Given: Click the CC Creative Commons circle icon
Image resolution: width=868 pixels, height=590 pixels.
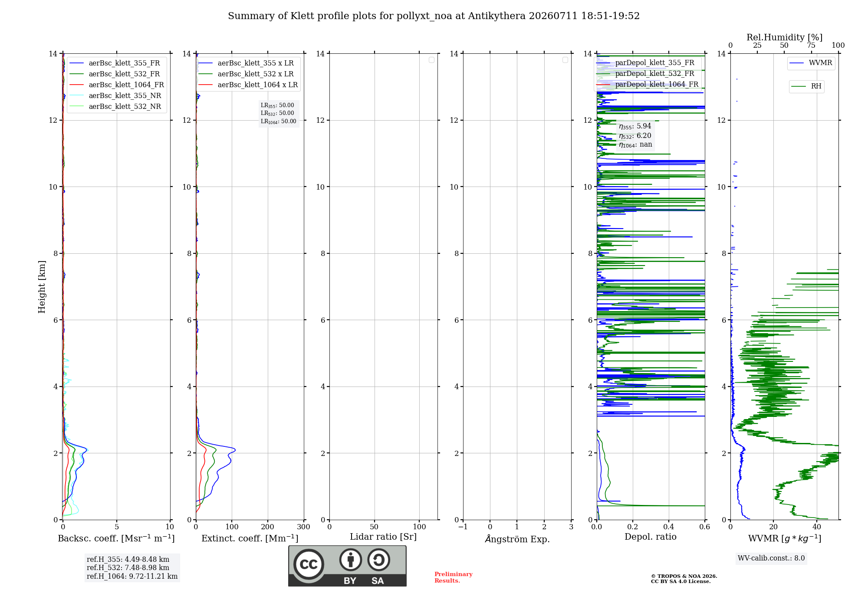Looking at the screenshot, I should coord(309,564).
